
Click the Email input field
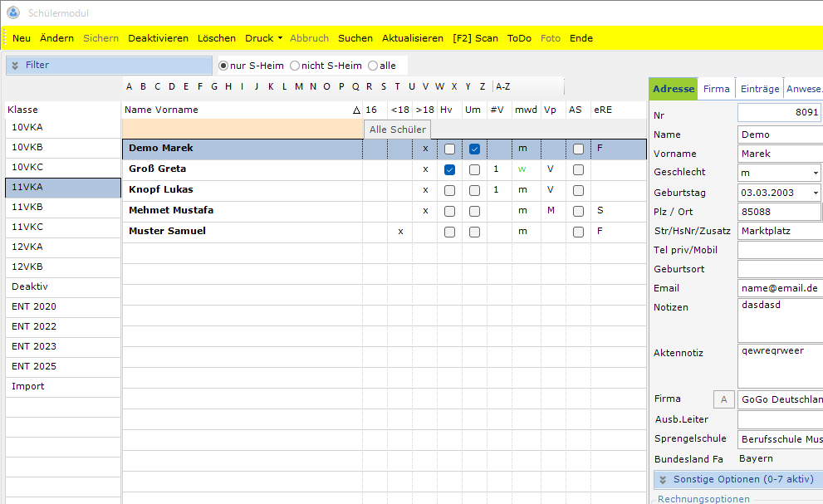[779, 288]
